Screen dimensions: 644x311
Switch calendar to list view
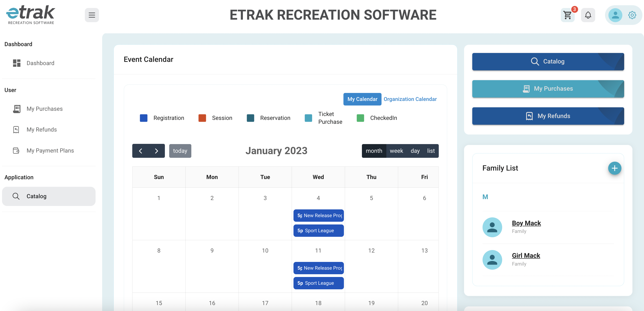click(431, 151)
